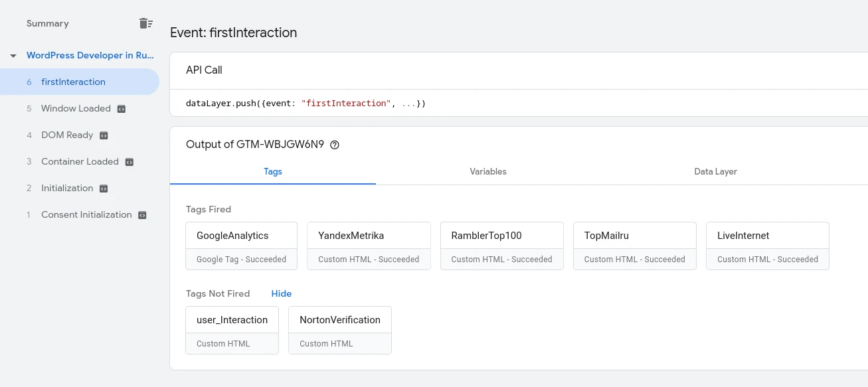Viewport: 868px width, 387px height.
Task: Click code icon next to Initialization
Action: click(104, 189)
